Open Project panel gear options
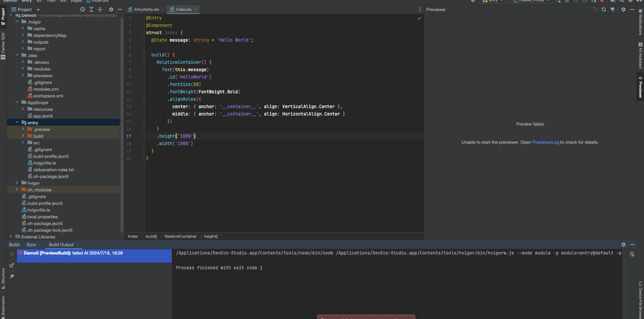This screenshot has height=319, width=644. click(x=111, y=9)
